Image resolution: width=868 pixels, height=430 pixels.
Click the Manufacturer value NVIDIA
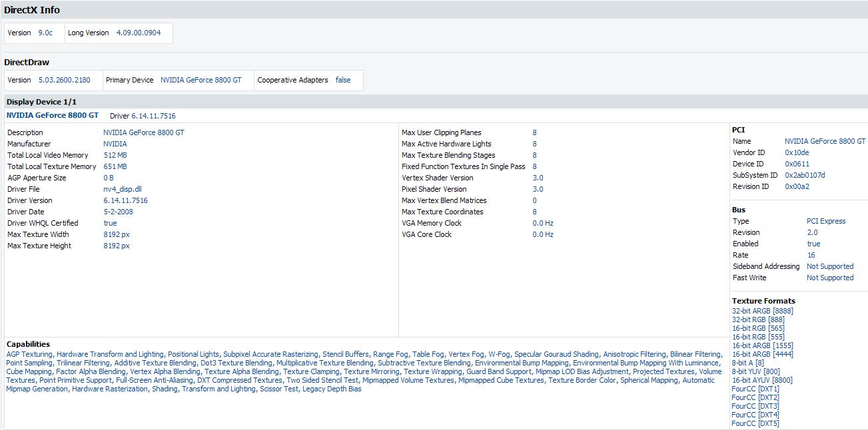coord(115,144)
